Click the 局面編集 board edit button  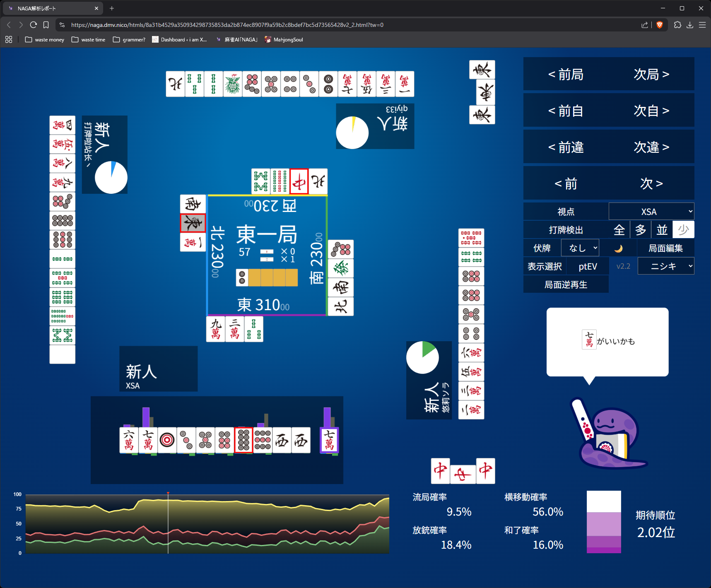[665, 248]
